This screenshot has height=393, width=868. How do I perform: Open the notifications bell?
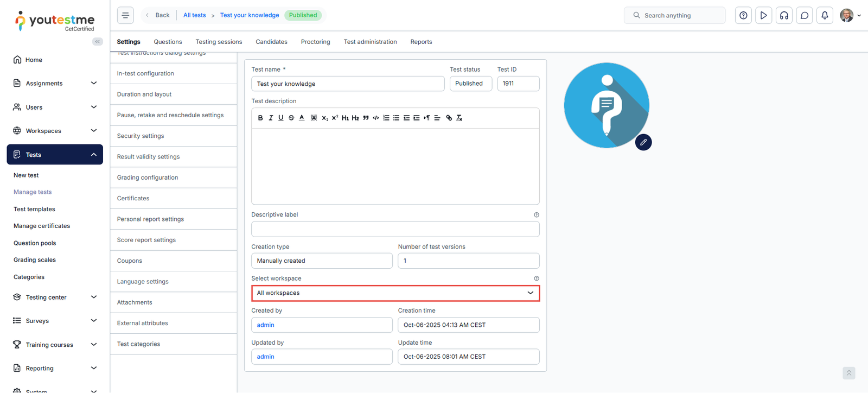(825, 15)
